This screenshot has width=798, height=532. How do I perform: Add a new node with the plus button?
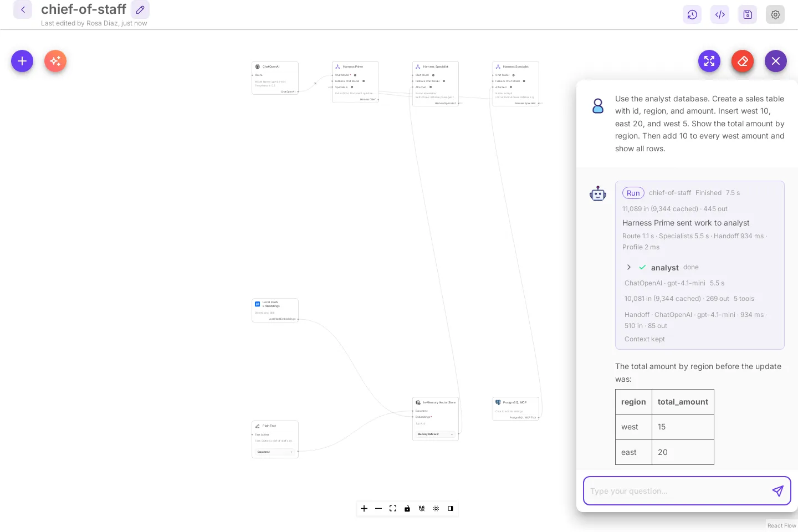[22, 61]
